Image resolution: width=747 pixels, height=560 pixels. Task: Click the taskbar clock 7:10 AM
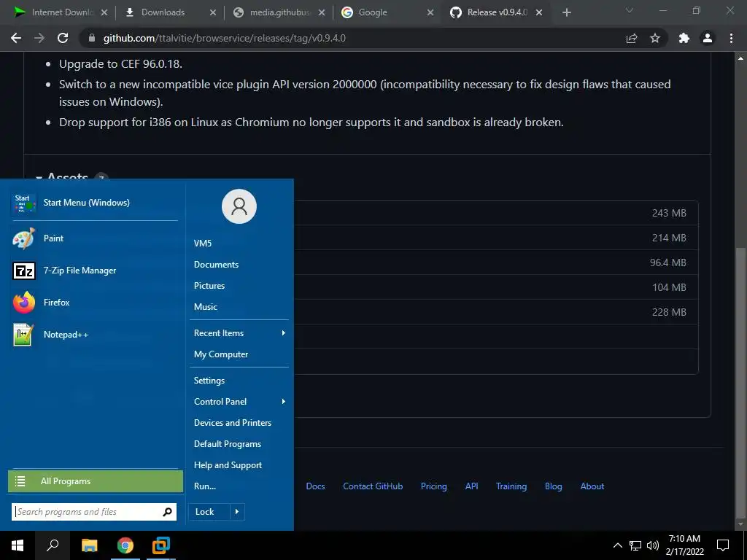pos(684,539)
